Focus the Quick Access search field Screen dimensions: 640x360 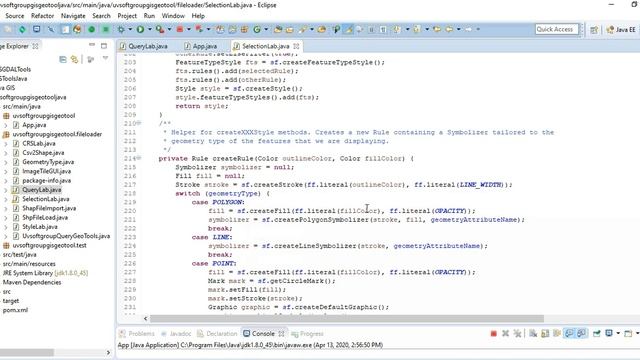(556, 29)
